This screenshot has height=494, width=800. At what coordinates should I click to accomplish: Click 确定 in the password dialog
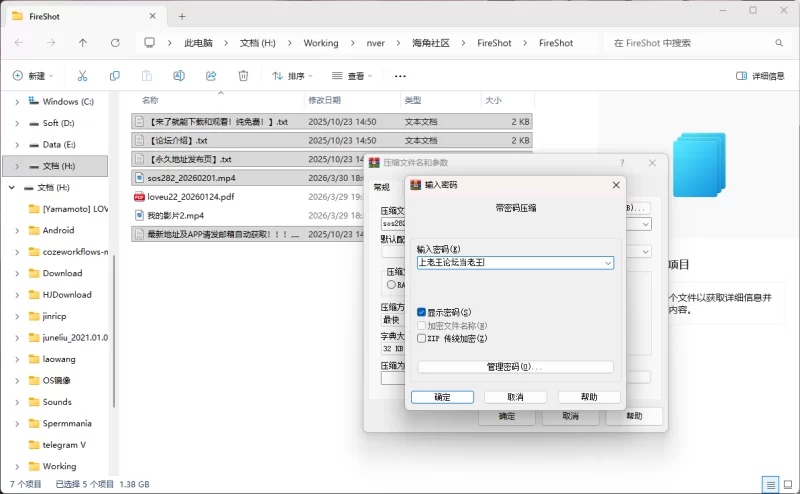[443, 397]
